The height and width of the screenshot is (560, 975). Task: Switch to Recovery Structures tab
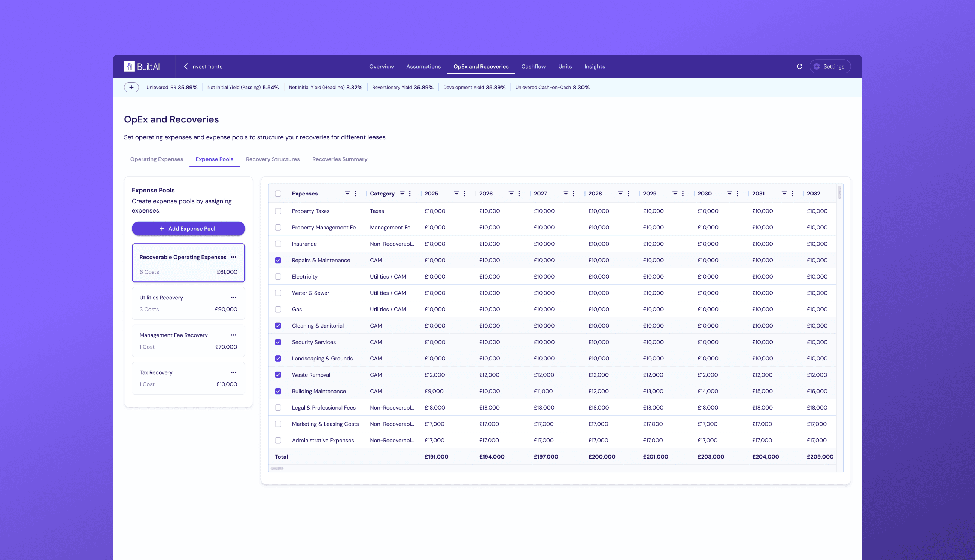click(273, 159)
